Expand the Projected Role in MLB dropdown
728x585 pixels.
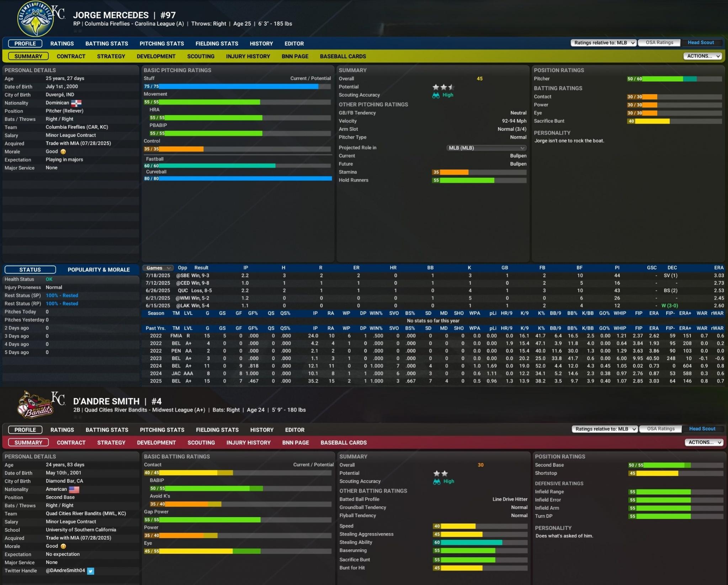(x=486, y=148)
